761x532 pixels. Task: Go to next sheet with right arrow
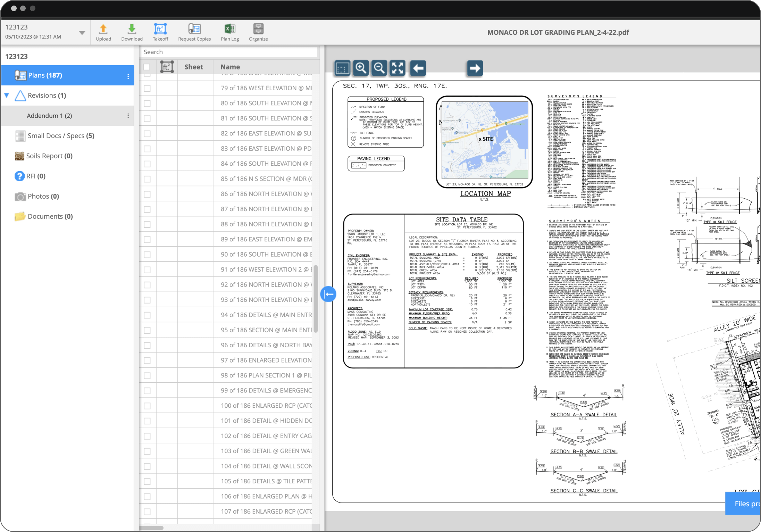click(x=475, y=68)
